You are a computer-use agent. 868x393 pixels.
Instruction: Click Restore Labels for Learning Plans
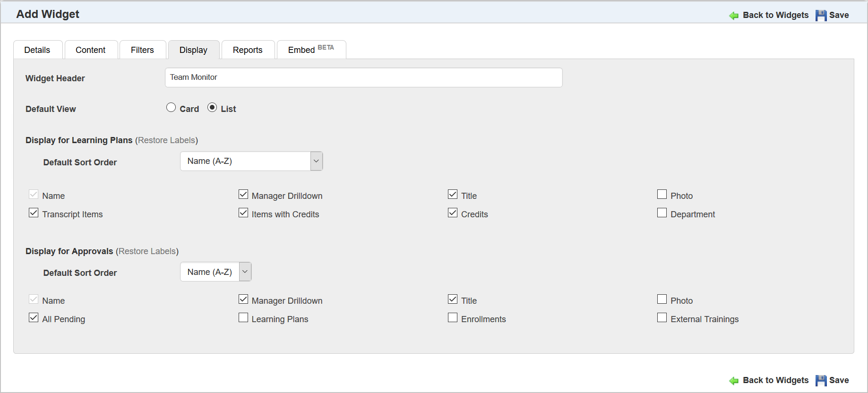[166, 140]
